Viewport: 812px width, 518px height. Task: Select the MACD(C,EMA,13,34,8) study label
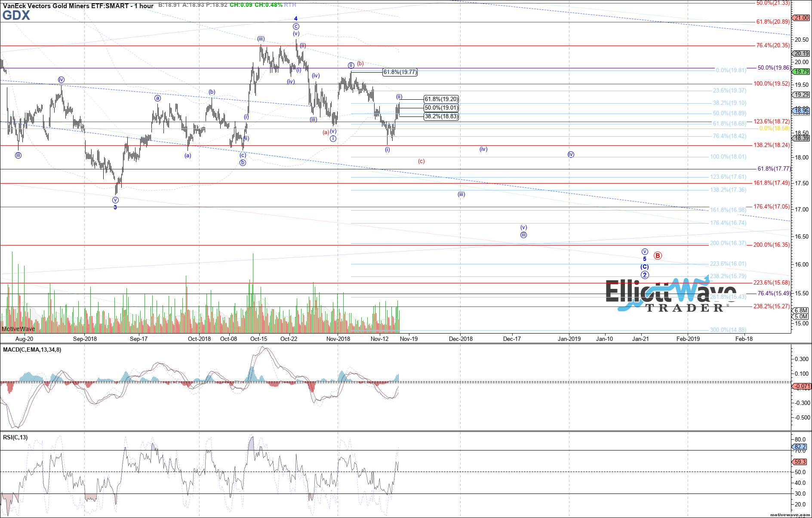point(32,349)
